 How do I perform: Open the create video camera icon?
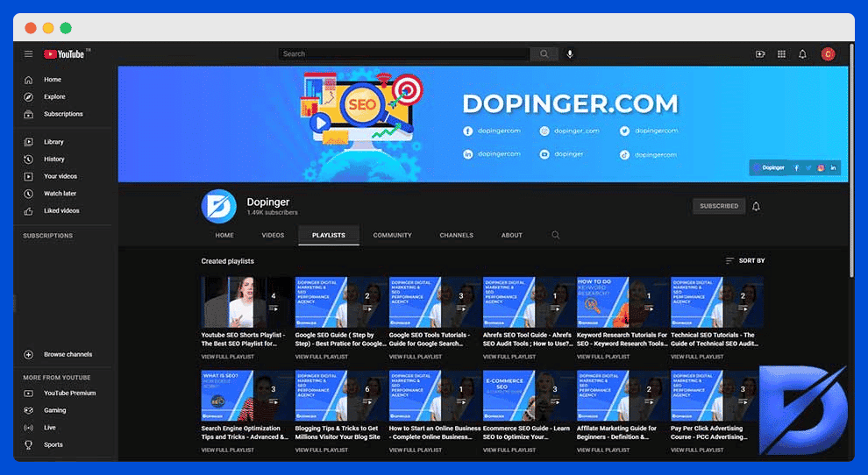pos(760,54)
